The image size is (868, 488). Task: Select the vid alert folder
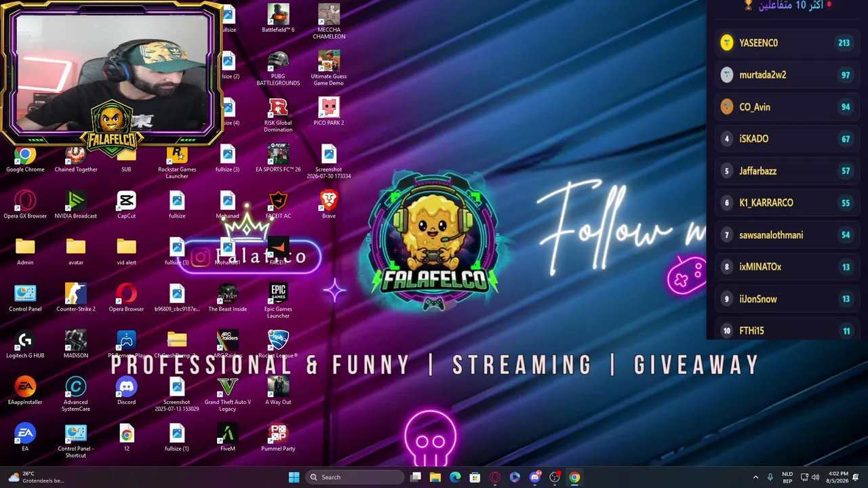click(126, 251)
